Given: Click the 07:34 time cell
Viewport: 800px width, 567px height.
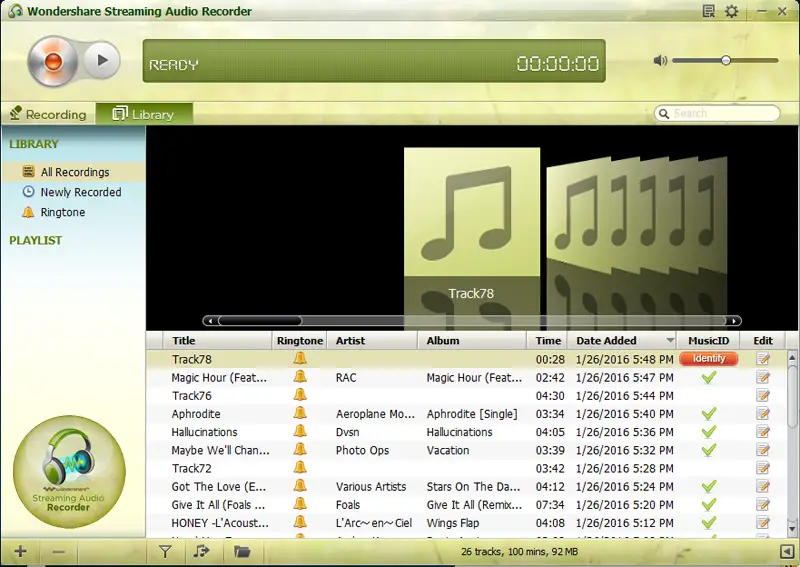Looking at the screenshot, I should 550,505.
